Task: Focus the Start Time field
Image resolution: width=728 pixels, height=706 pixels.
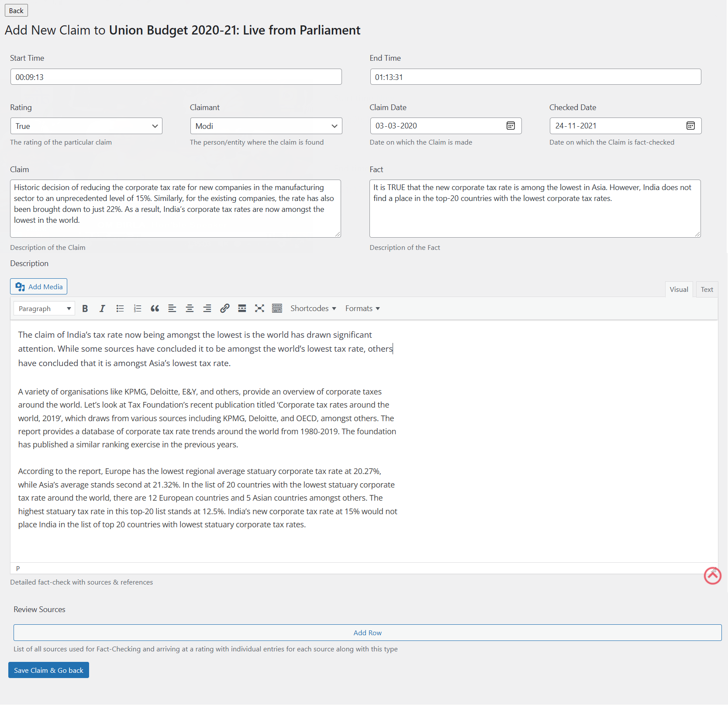Action: click(x=176, y=77)
